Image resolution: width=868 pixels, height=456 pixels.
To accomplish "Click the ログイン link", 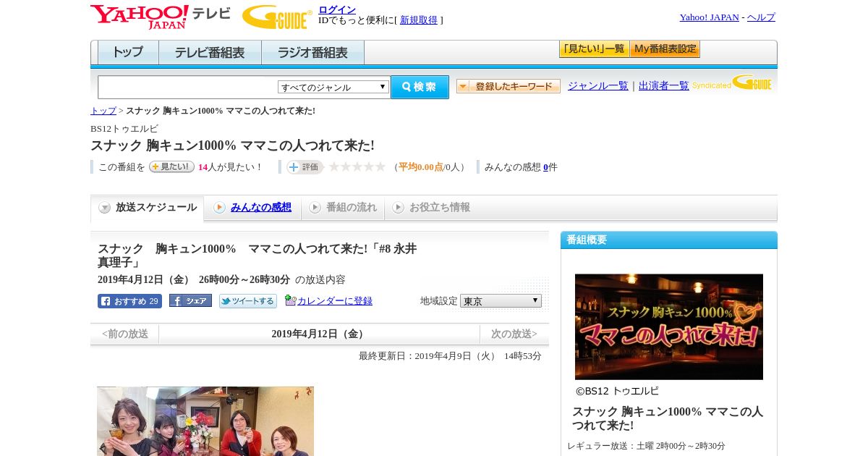I will (x=337, y=9).
